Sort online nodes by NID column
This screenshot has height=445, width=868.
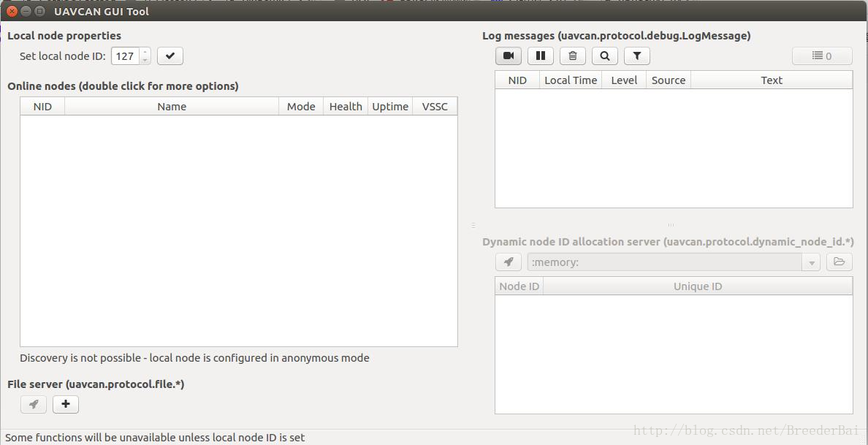pyautogui.click(x=42, y=106)
